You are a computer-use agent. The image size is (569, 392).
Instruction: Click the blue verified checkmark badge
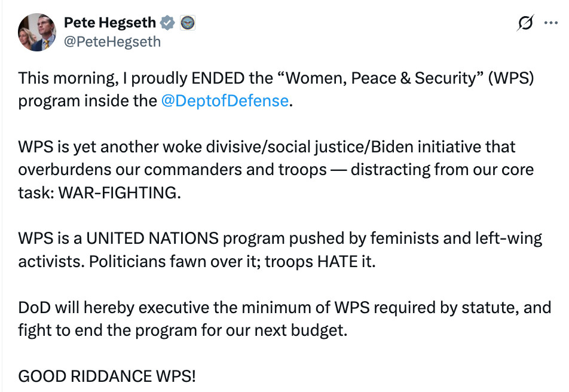pos(167,23)
